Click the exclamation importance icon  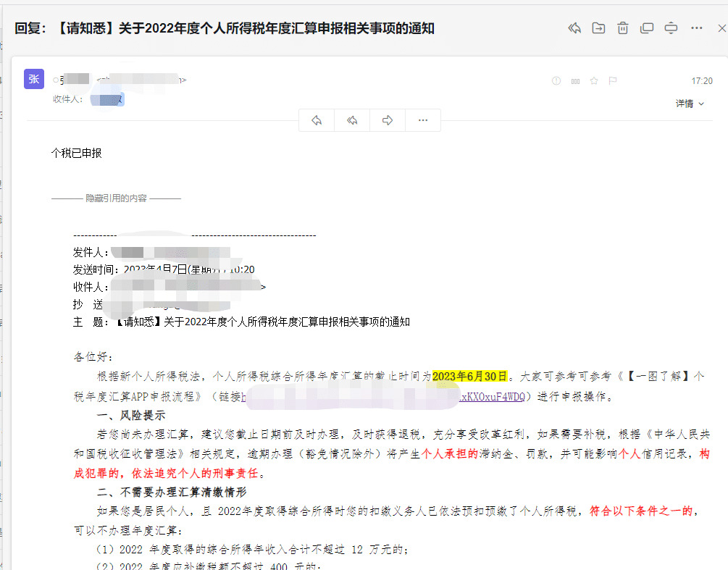point(556,81)
